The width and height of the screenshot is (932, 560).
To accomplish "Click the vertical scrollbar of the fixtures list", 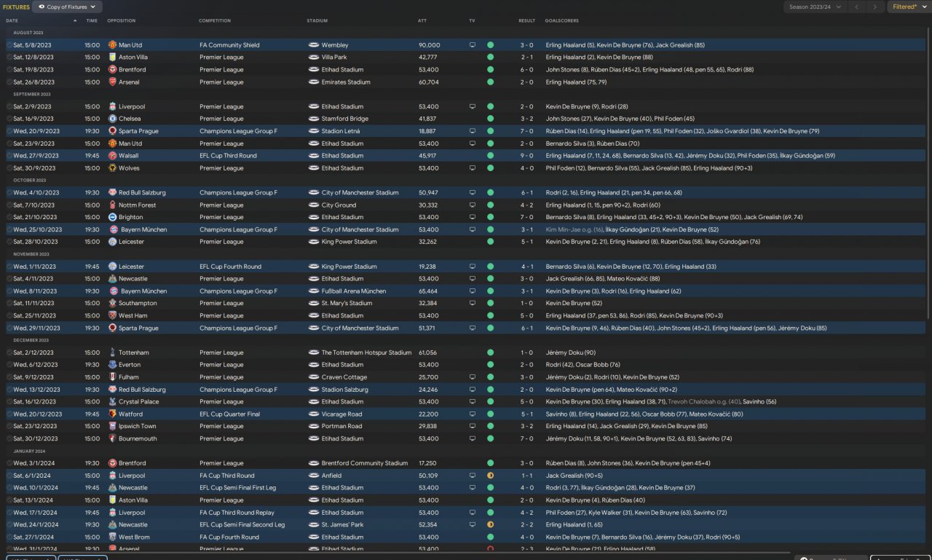I will point(928,172).
